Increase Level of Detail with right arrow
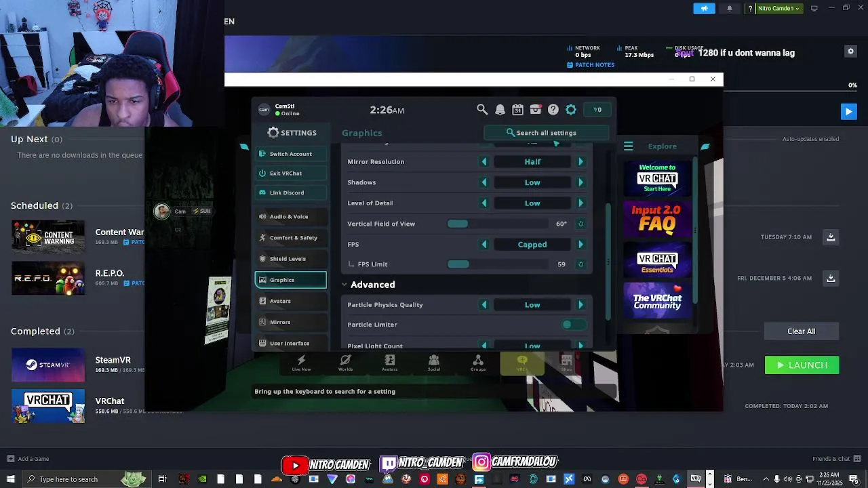This screenshot has height=488, width=868. pos(580,203)
